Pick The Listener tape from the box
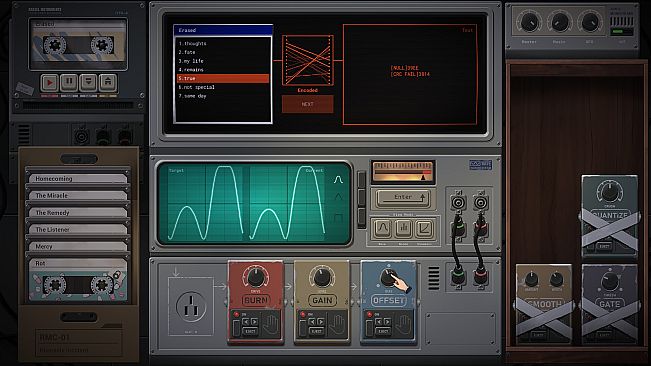Viewport: 651px width, 366px height. [x=78, y=229]
